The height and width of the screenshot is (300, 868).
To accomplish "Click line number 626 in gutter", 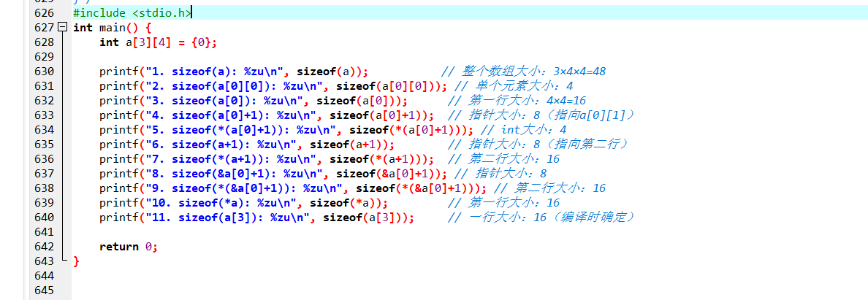I will 44,12.
